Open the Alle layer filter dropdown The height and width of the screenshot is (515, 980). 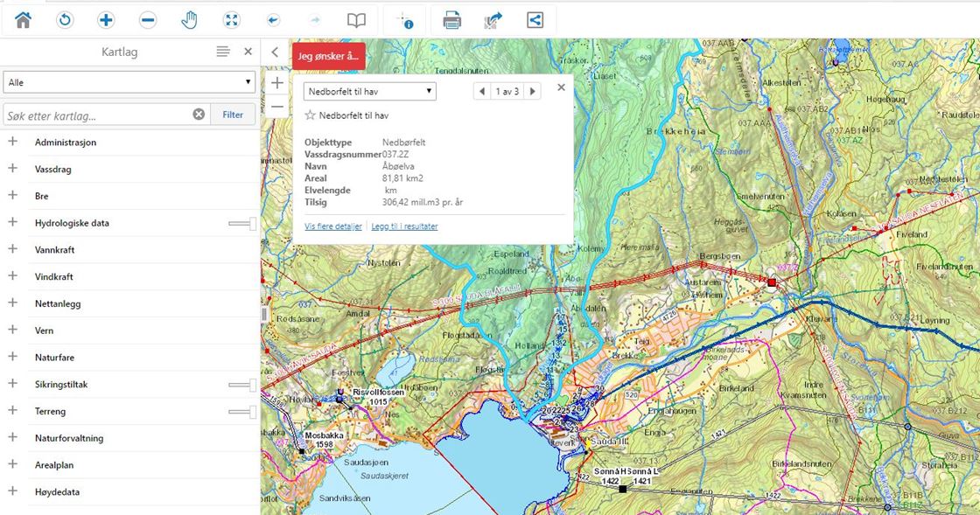coord(129,82)
